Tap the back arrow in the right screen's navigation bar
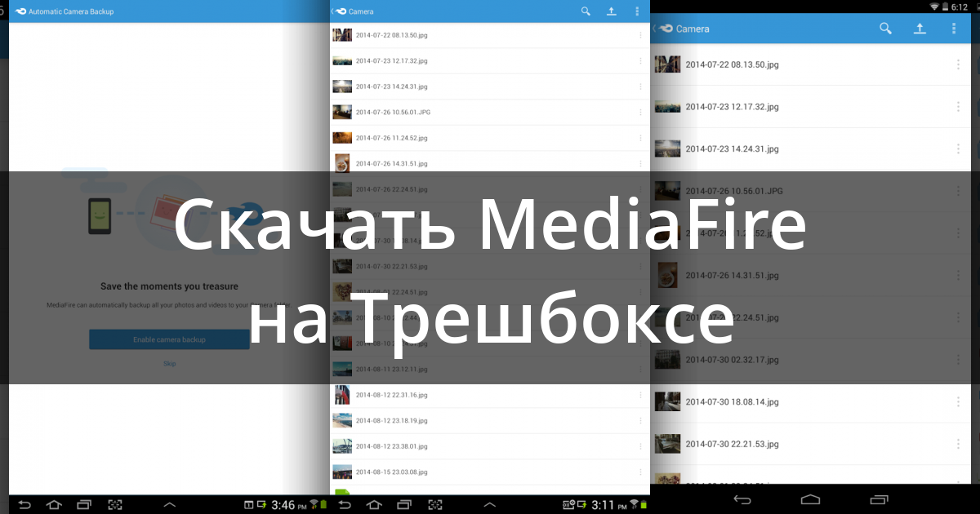Screen dimensions: 980x514 click(742, 498)
